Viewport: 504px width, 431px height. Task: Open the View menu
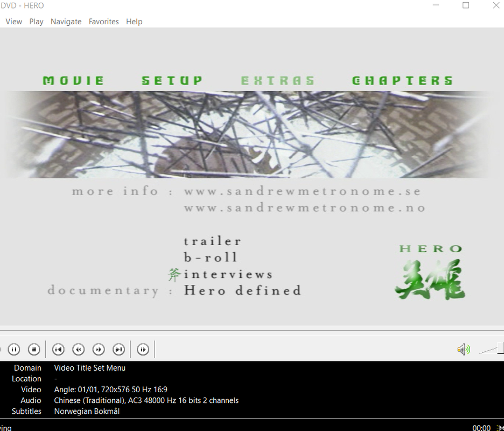pyautogui.click(x=14, y=22)
